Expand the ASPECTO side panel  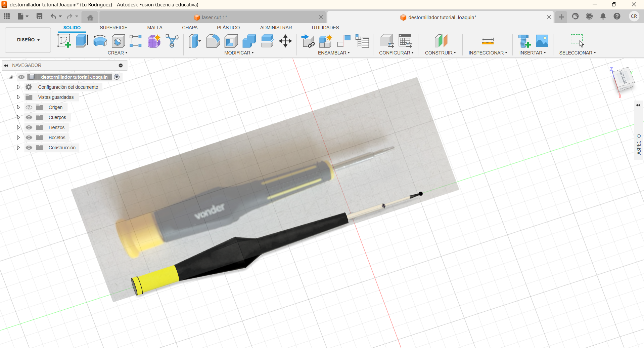coord(638,105)
